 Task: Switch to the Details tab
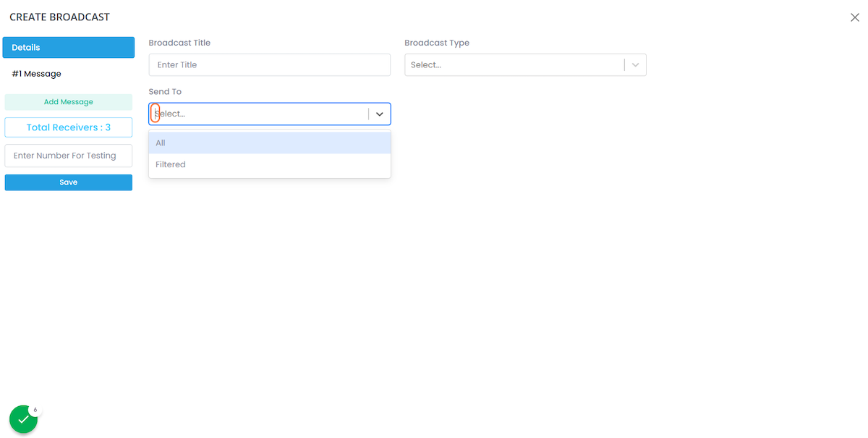pos(69,48)
